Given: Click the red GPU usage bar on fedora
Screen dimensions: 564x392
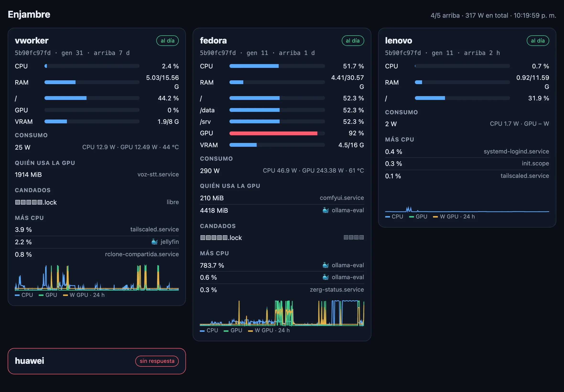Looking at the screenshot, I should coord(277,133).
